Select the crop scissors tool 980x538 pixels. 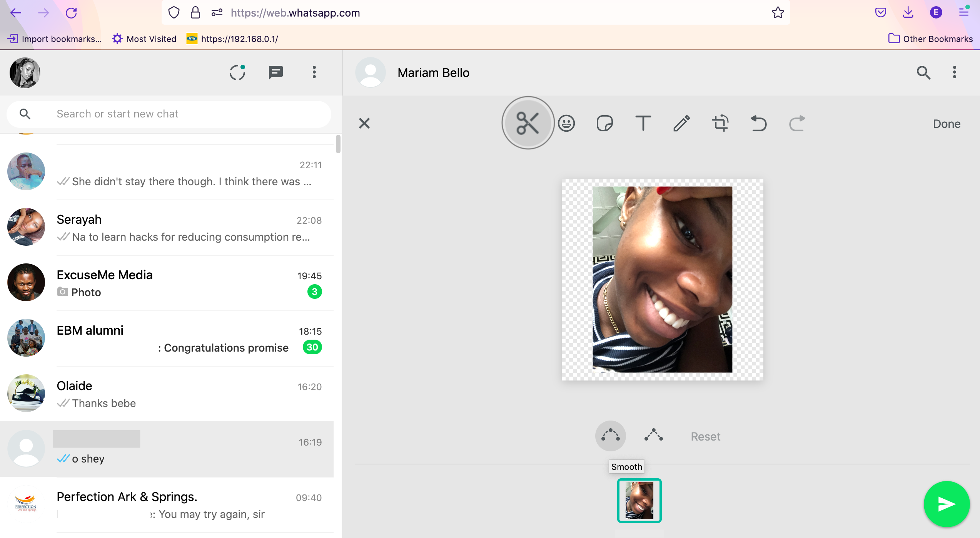click(x=528, y=123)
